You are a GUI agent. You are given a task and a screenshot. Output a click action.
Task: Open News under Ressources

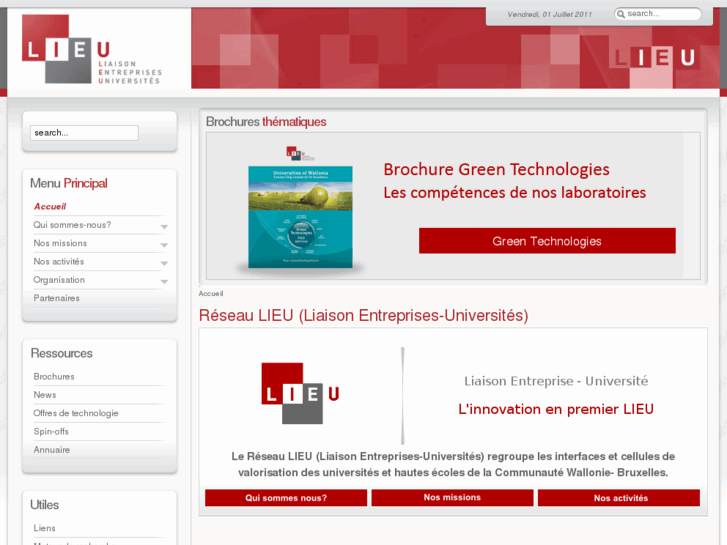[x=45, y=395]
